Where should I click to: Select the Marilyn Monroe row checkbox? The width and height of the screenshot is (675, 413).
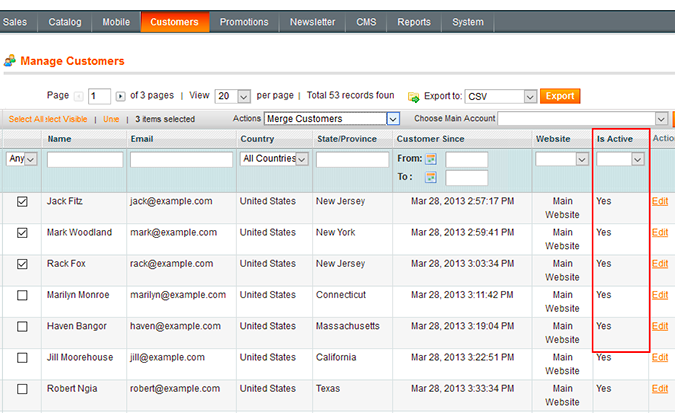pos(22,296)
